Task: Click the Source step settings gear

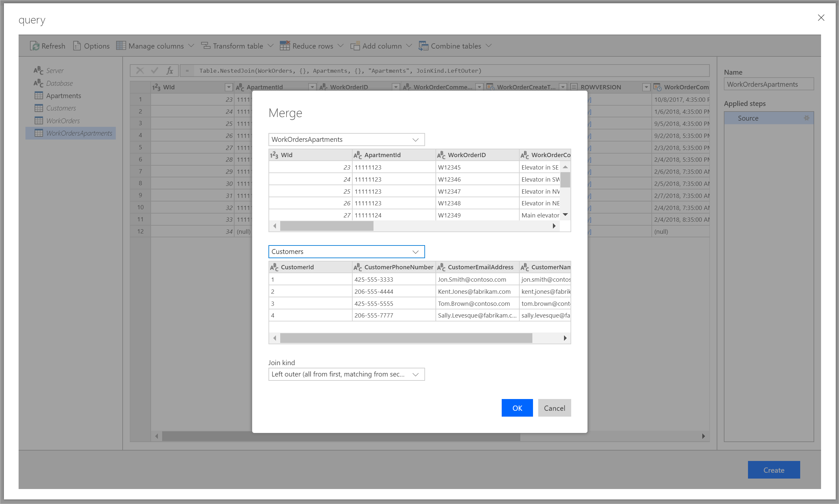Action: pyautogui.click(x=806, y=118)
